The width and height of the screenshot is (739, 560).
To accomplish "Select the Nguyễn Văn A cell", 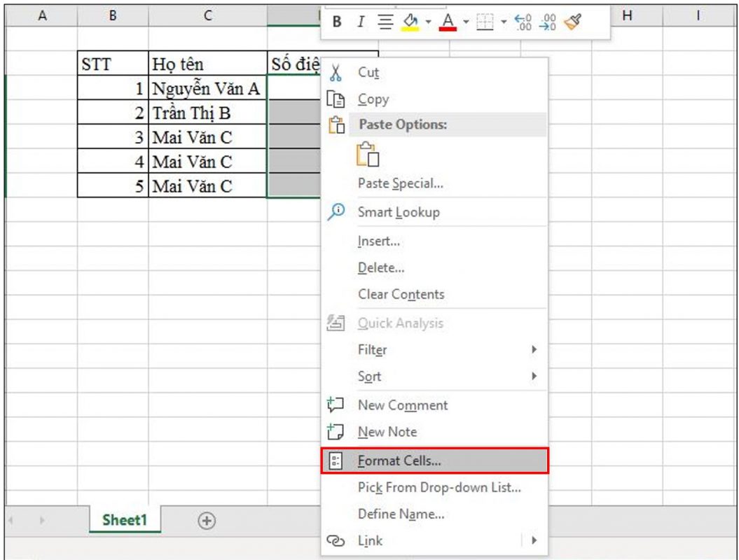I will [207, 87].
